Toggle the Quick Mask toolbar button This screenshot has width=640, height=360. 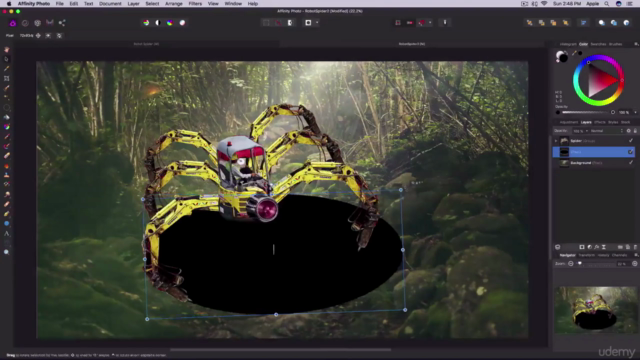point(308,23)
